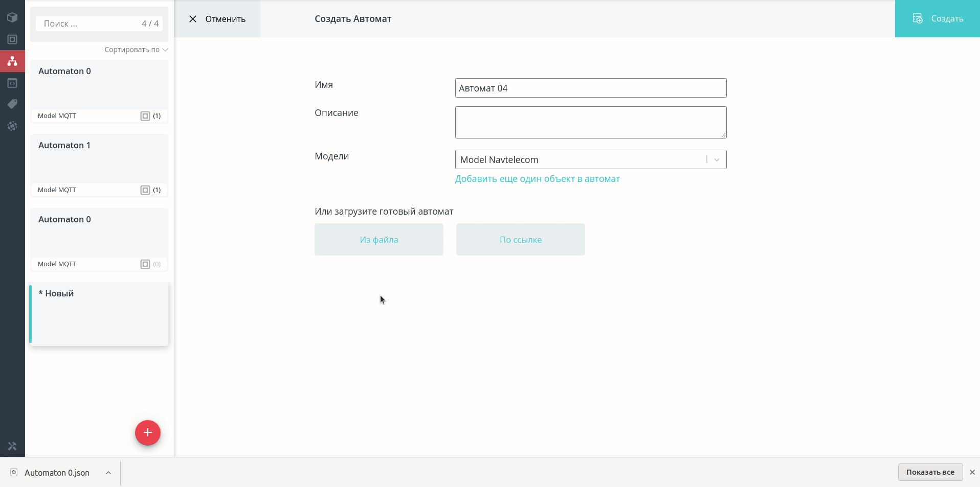Click the object count icon on Automaton 1
The image size is (980, 487).
pos(145,190)
